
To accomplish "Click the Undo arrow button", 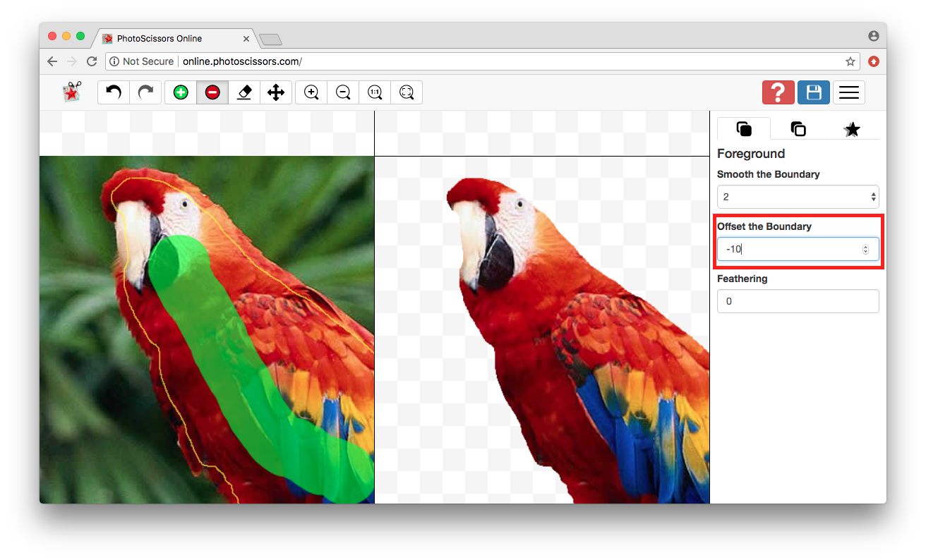I will tap(114, 92).
